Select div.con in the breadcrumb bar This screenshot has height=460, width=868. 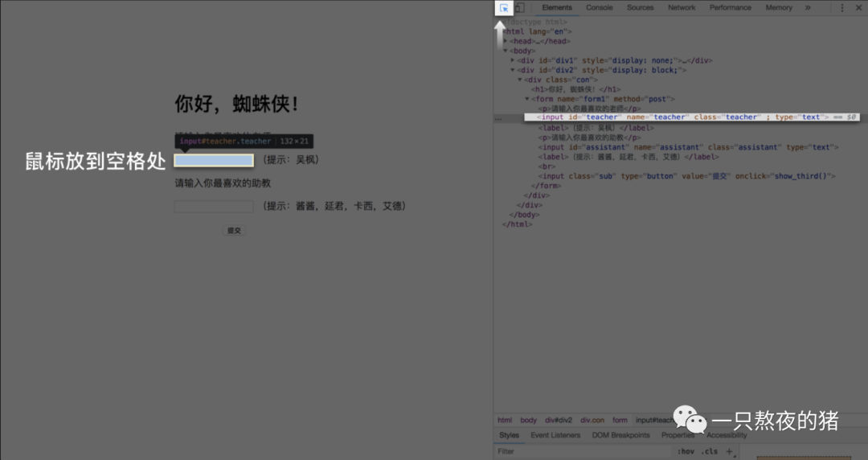pyautogui.click(x=592, y=420)
